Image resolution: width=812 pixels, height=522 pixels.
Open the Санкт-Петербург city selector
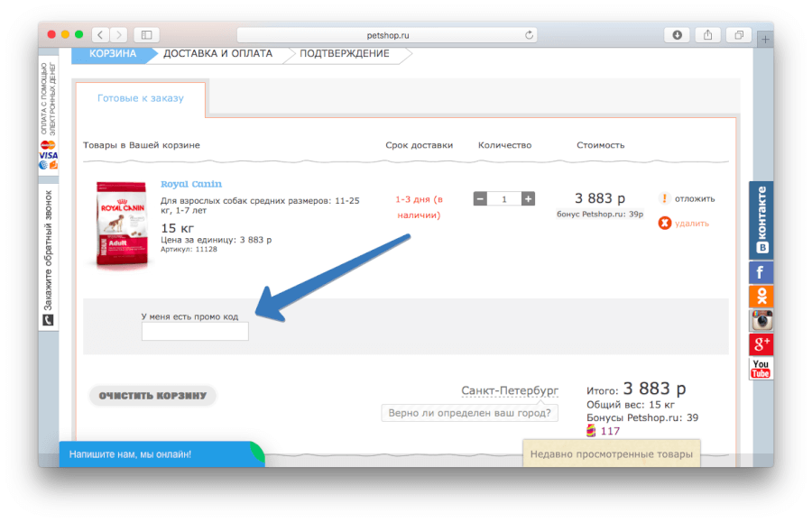pos(510,390)
